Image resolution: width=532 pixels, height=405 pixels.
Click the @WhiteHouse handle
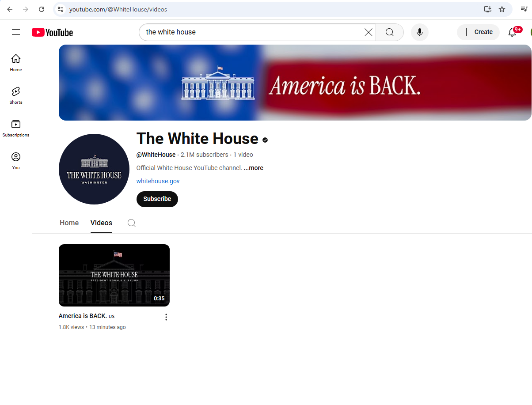click(x=156, y=155)
